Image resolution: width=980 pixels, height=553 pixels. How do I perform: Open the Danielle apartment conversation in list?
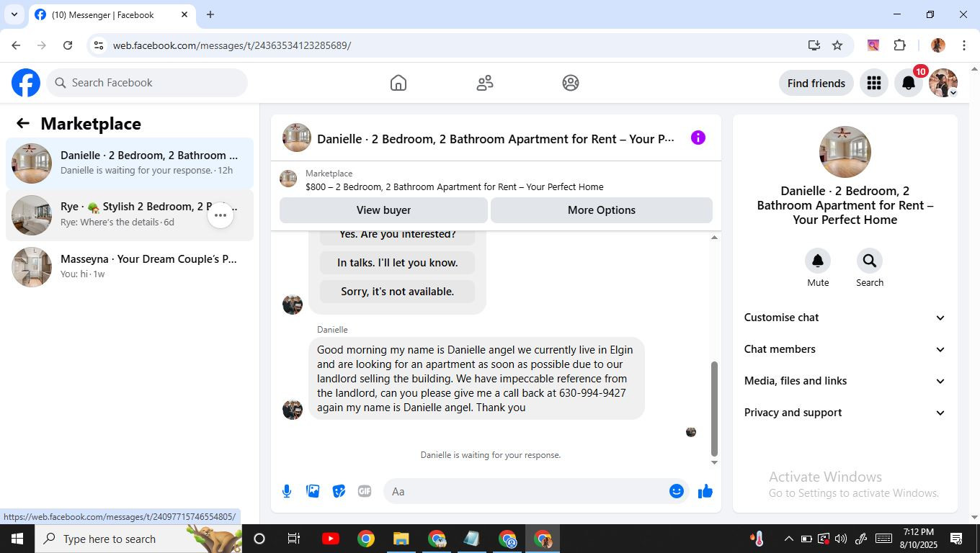coord(130,163)
